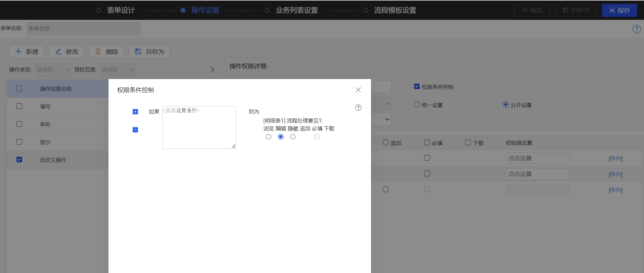Select the 分开设置 radio option
Viewport: 644px width, 273px height.
pyautogui.click(x=506, y=104)
